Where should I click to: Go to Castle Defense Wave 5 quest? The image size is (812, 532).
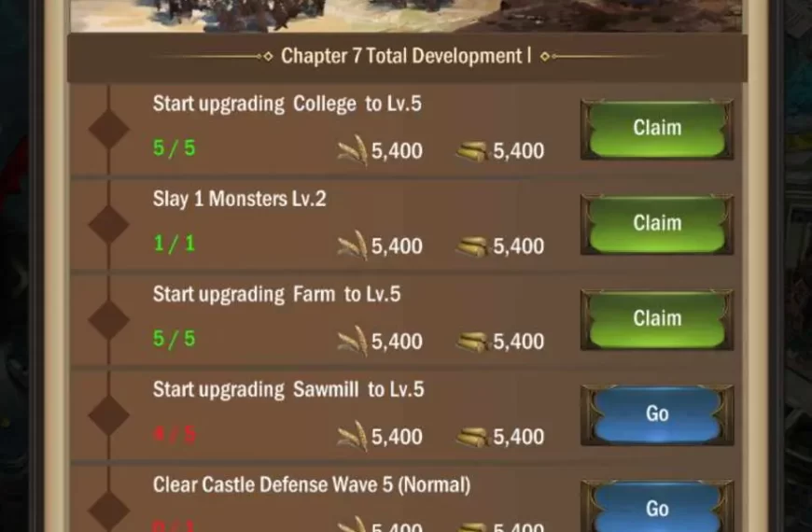pos(657,508)
